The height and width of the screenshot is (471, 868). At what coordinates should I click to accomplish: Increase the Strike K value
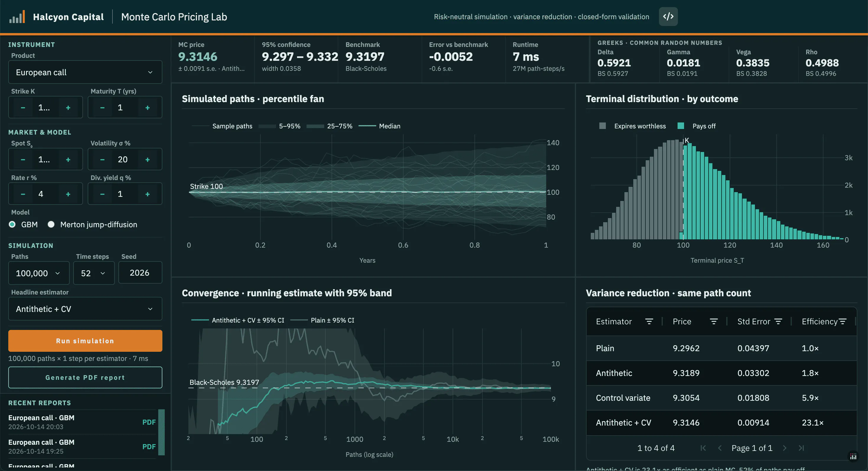click(68, 107)
